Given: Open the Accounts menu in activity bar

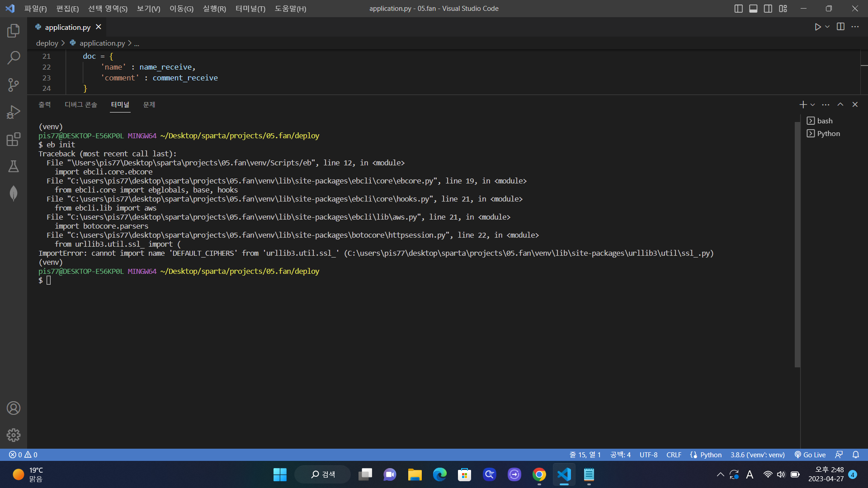Looking at the screenshot, I should click(x=14, y=408).
